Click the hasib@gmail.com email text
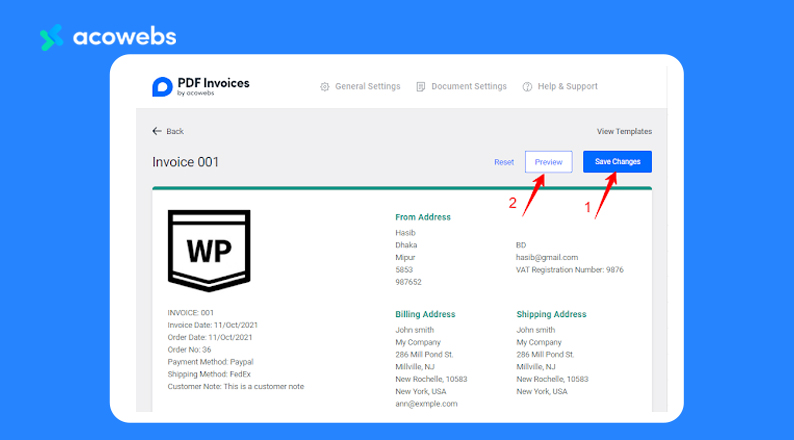794x440 pixels. pyautogui.click(x=547, y=257)
